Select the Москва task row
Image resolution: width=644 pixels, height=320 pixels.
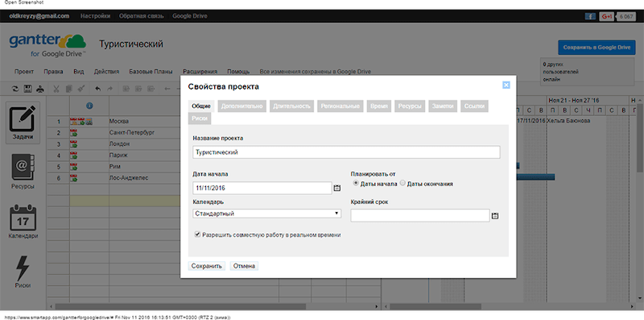click(119, 122)
